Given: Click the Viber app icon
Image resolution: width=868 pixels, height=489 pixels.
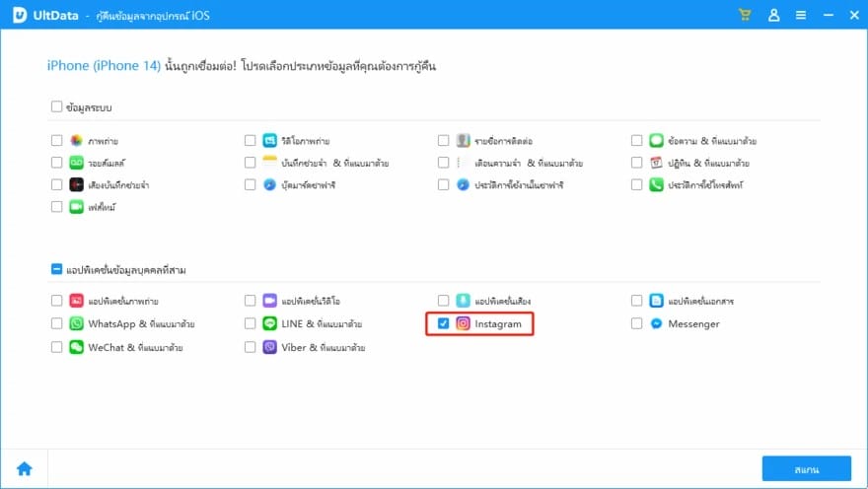Looking at the screenshot, I should pos(269,347).
